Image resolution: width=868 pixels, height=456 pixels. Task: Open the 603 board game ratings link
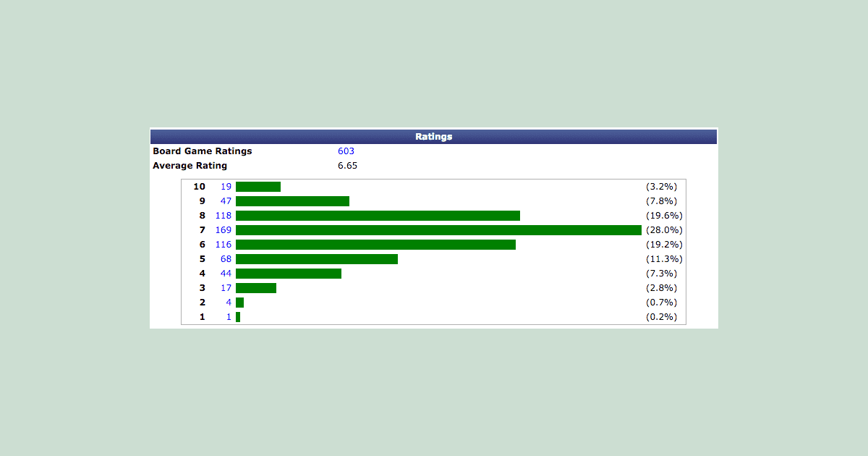(x=346, y=151)
